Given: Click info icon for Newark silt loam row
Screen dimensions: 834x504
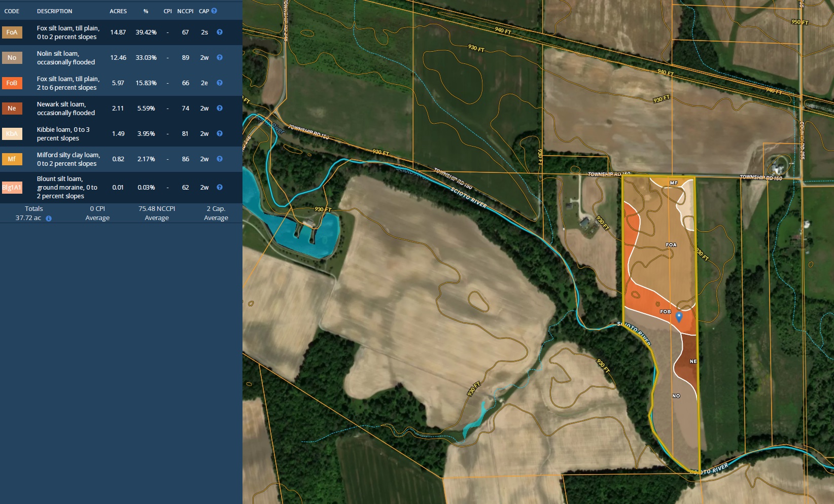Looking at the screenshot, I should 220,108.
